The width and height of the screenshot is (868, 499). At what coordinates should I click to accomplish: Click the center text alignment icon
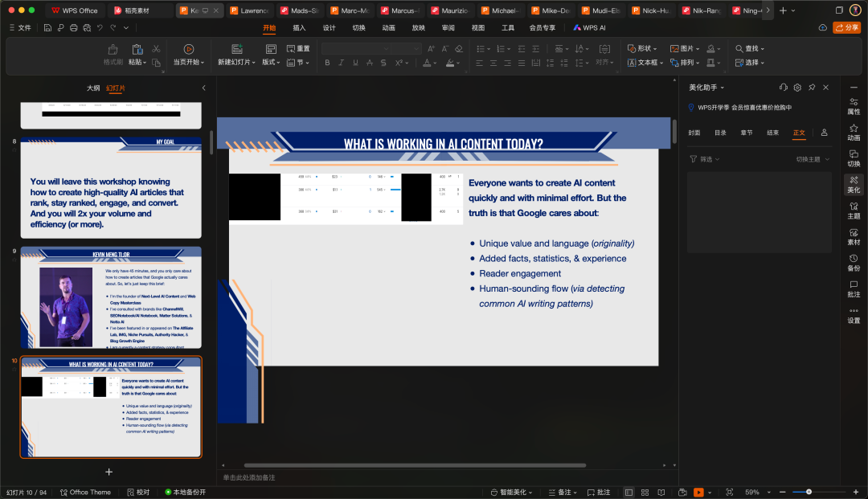click(493, 63)
